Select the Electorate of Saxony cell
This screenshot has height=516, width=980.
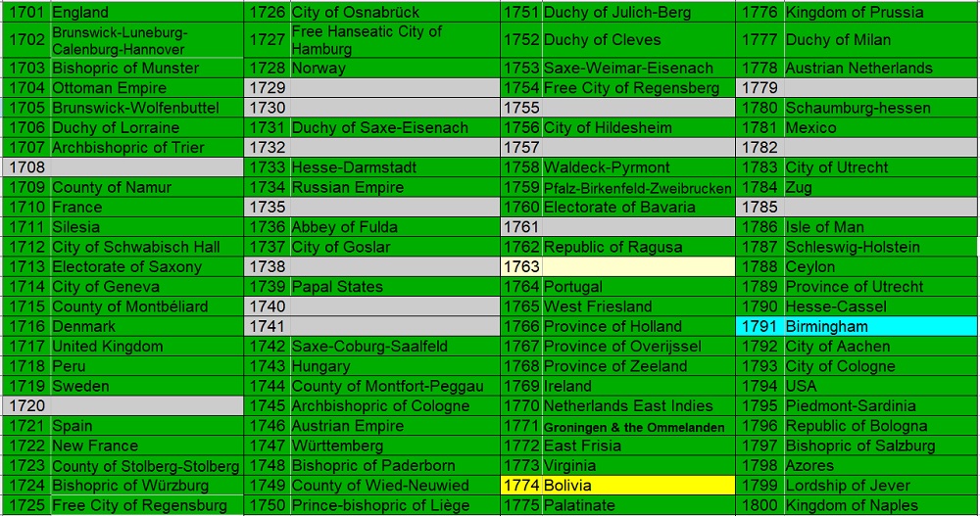click(x=146, y=266)
